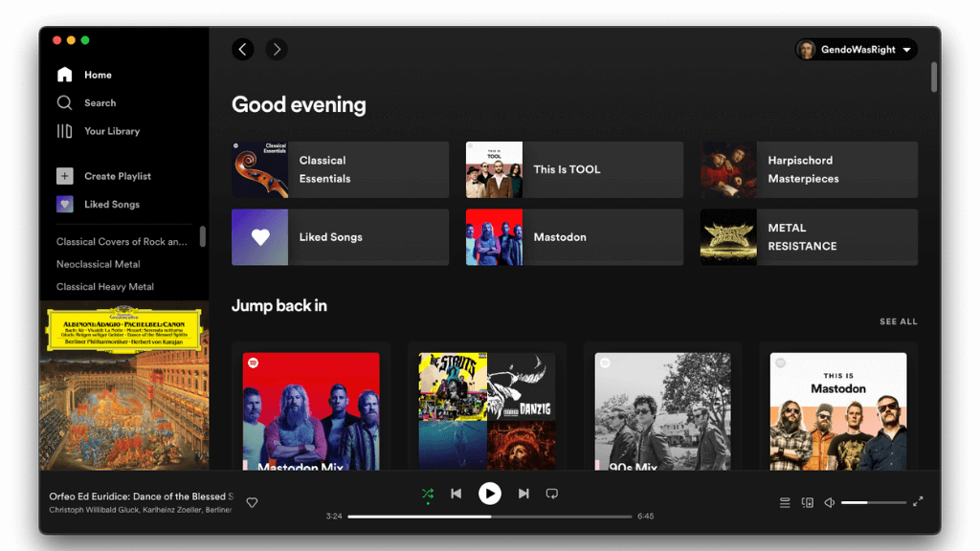980x551 pixels.
Task: Click the Your Library shelf icon
Action: 64,131
